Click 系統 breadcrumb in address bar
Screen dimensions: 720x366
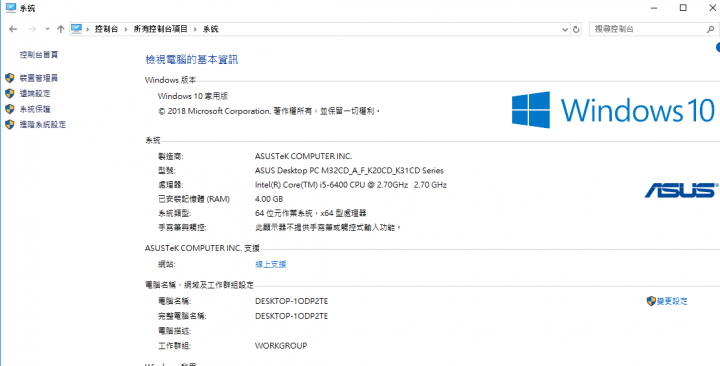(x=211, y=29)
